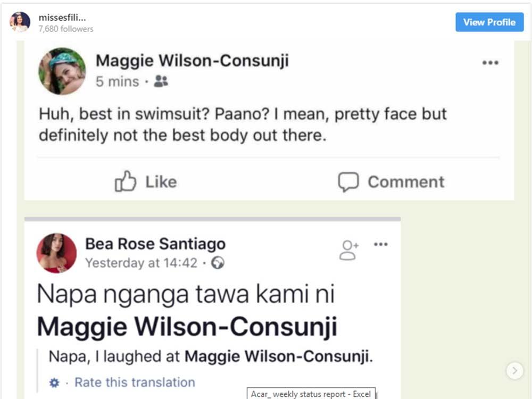The image size is (532, 399).
Task: Open the three-dot menu on Maggie's post
Action: click(490, 63)
